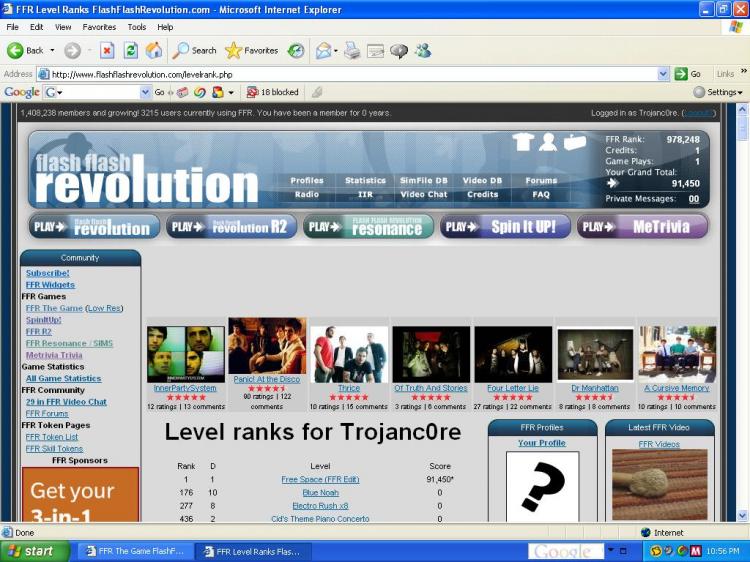Expand the Links toolbar chevron

744,71
